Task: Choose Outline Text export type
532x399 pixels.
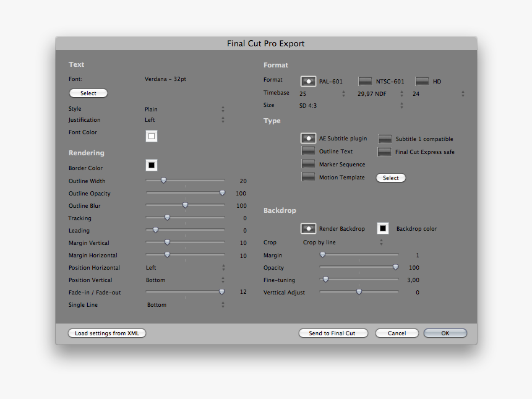Action: 308,151
